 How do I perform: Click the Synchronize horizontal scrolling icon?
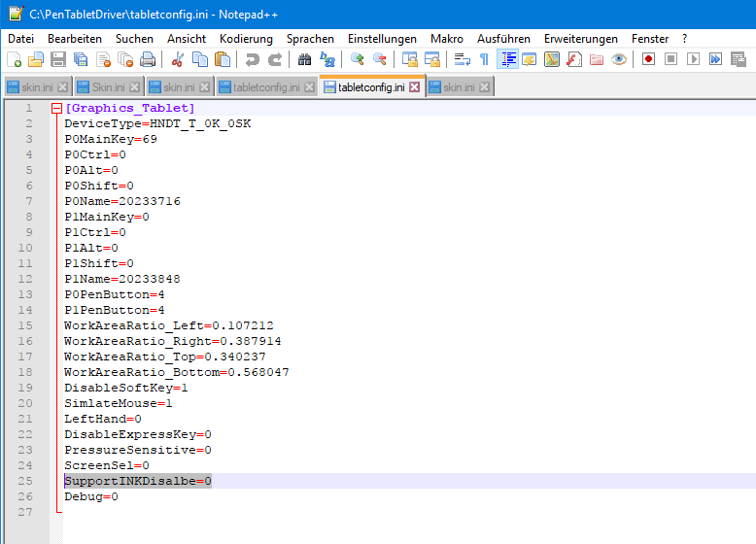432,60
